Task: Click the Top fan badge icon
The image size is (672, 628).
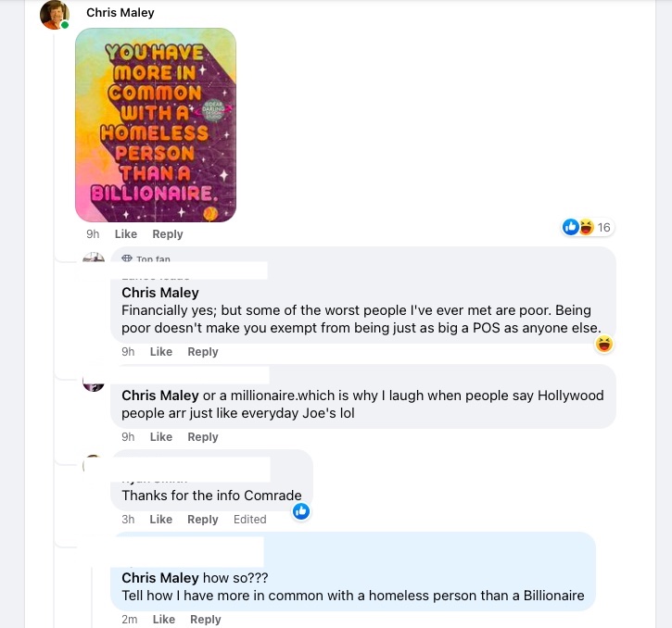Action: [127, 259]
